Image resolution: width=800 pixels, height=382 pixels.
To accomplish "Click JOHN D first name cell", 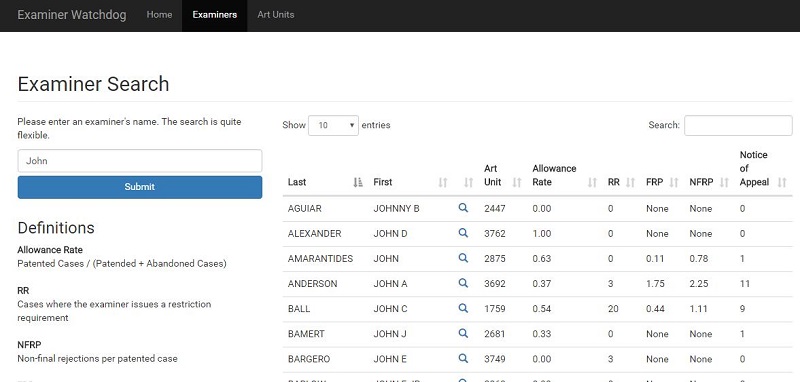I will point(390,234).
